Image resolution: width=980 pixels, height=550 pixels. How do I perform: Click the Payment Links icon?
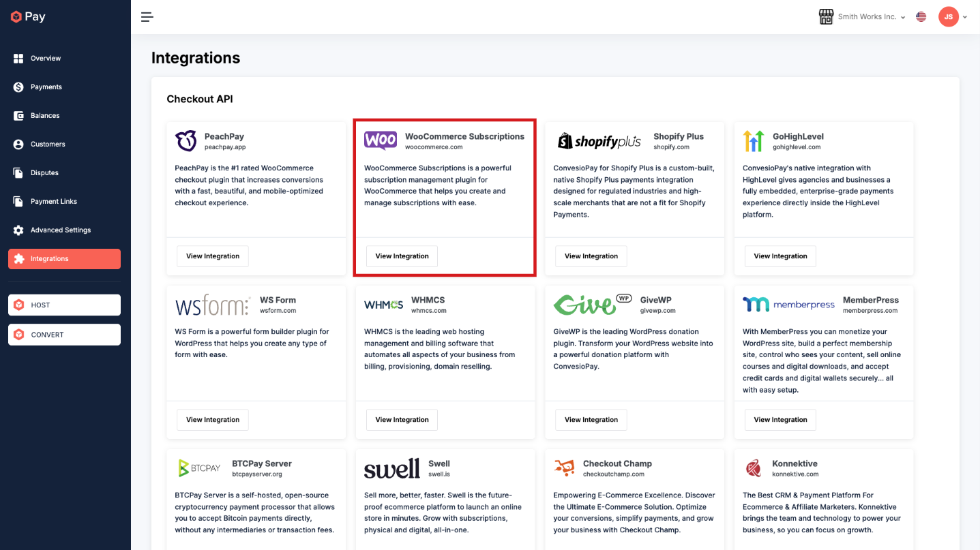(x=18, y=202)
